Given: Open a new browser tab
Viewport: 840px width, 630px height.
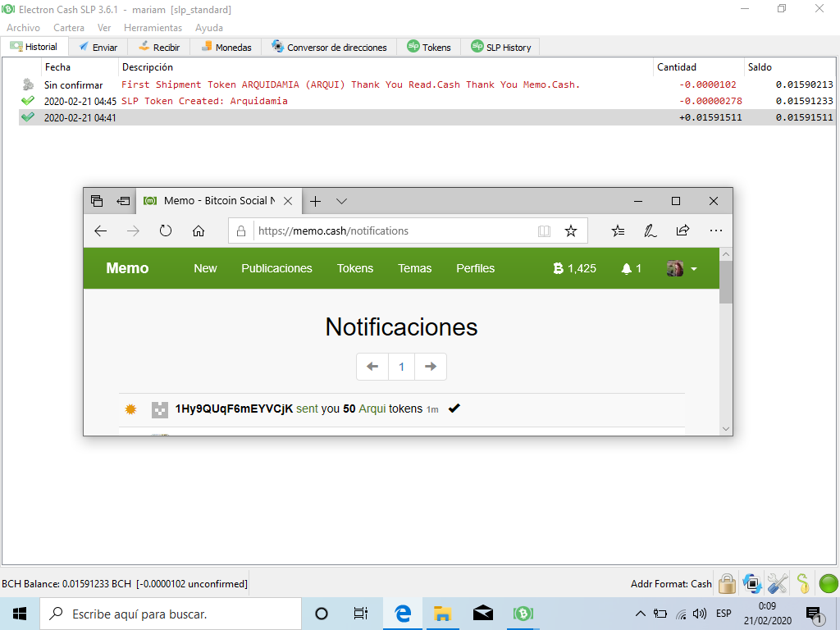Looking at the screenshot, I should (x=316, y=202).
